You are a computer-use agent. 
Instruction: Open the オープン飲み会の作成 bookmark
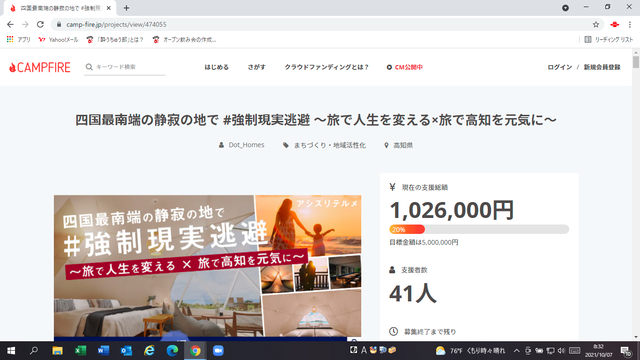[x=184, y=40]
